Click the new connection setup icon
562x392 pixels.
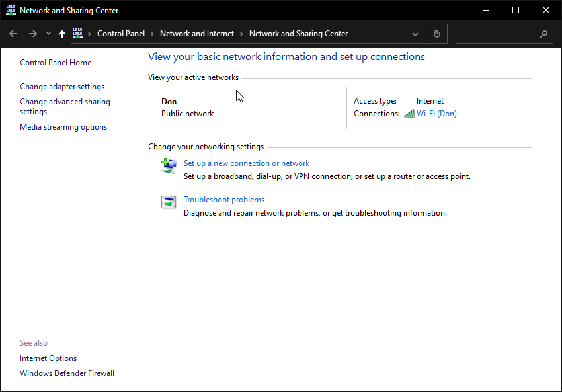[169, 166]
